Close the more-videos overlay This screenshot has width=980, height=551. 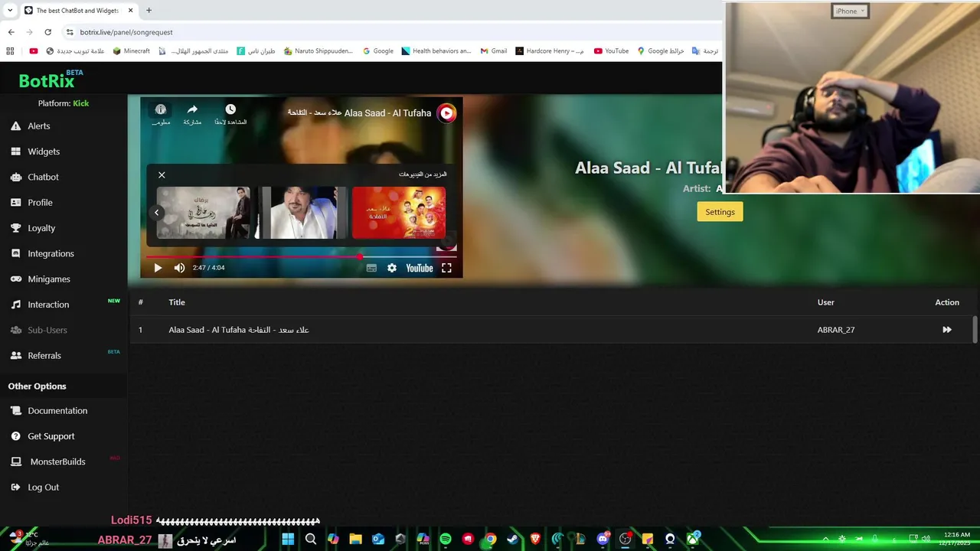(162, 175)
